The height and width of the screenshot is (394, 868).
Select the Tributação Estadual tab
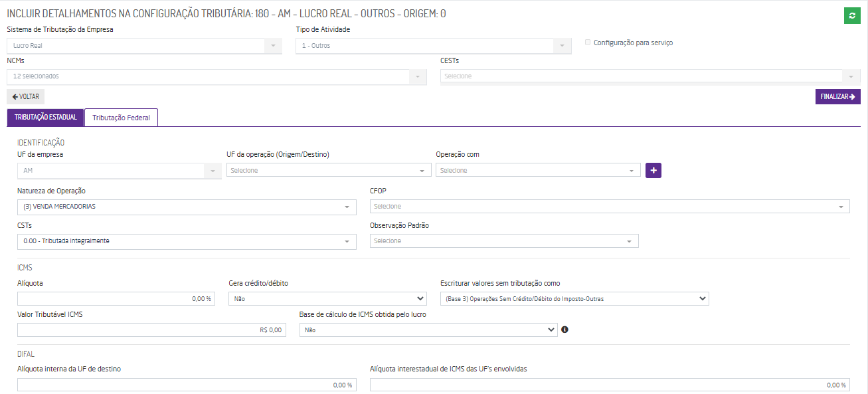[x=45, y=118]
